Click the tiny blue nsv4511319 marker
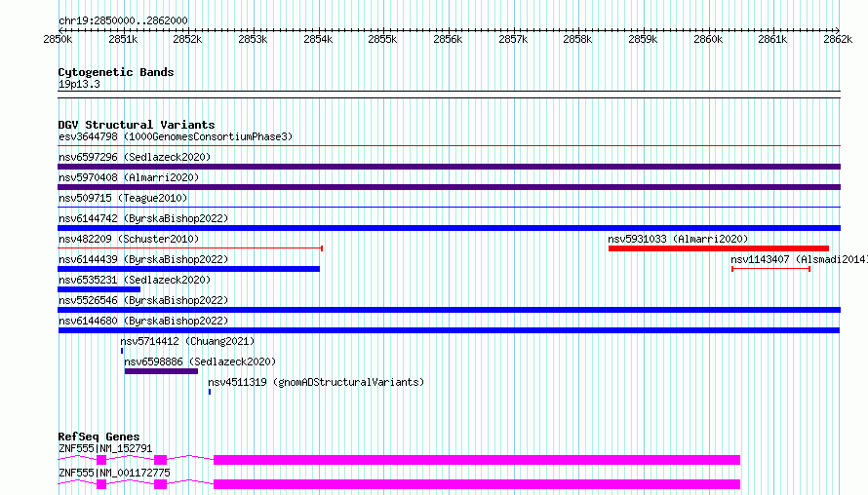The height and width of the screenshot is (495, 868). click(210, 392)
